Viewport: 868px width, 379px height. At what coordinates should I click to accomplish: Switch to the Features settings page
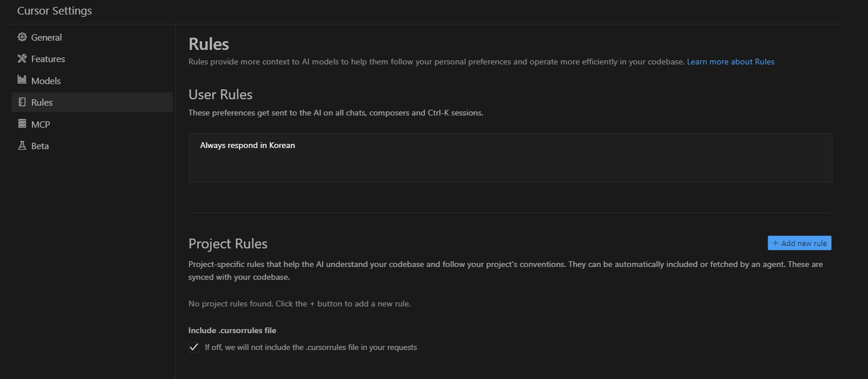tap(92, 59)
